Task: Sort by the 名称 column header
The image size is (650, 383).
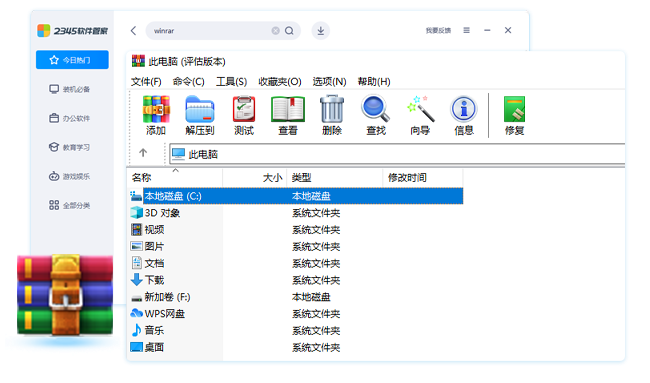Action: [175, 178]
